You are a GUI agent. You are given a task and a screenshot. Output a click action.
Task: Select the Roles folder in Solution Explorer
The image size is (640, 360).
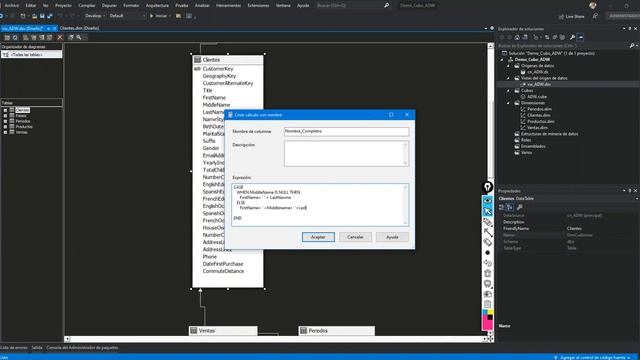pyautogui.click(x=526, y=140)
